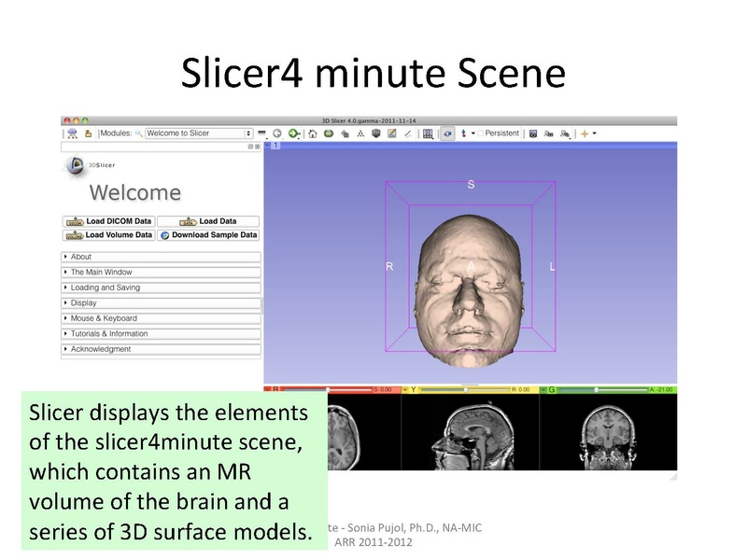747x560 pixels.
Task: Open the Editor pencil icon
Action: pyautogui.click(x=408, y=133)
